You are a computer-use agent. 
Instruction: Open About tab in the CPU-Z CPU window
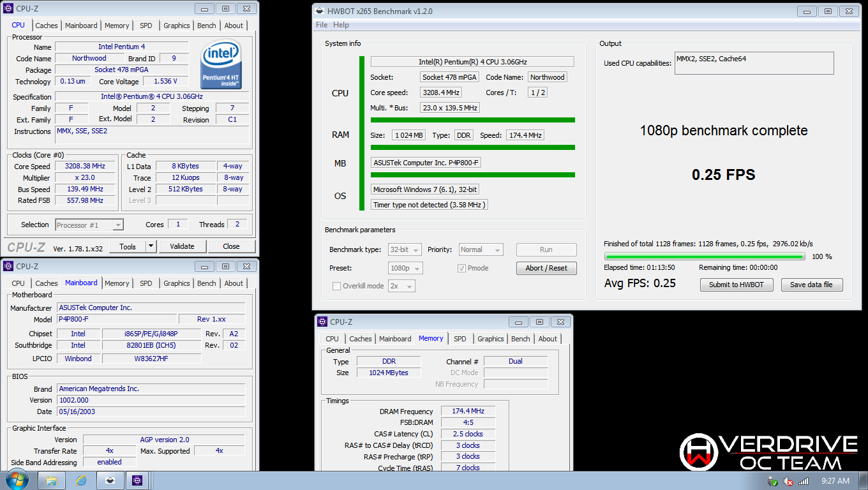(x=234, y=26)
